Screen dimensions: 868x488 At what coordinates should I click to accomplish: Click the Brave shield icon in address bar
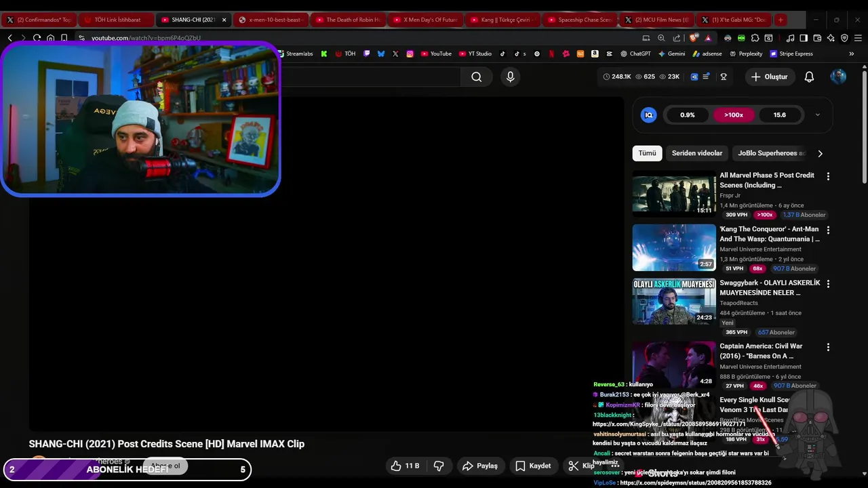point(693,38)
